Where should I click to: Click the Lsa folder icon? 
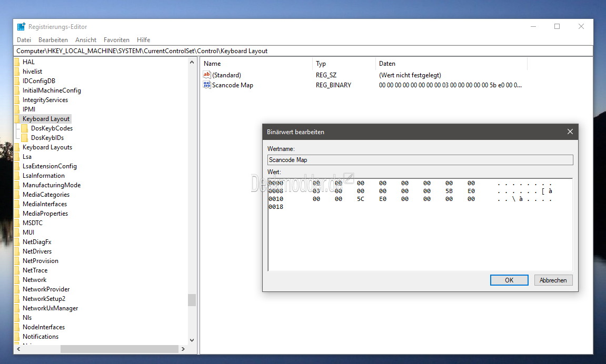(x=17, y=157)
